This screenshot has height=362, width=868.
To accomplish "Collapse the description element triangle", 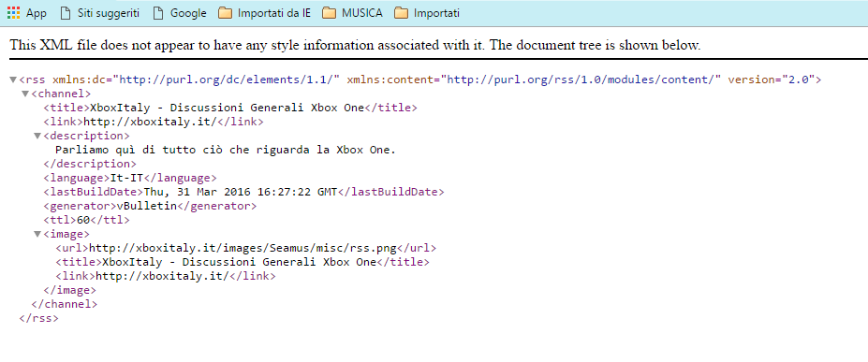I will click(37, 136).
